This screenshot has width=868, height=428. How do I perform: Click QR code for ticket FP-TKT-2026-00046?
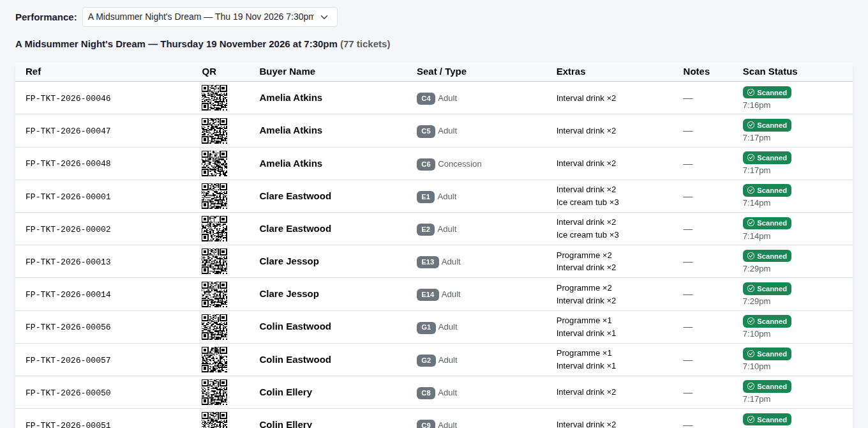[x=214, y=98]
